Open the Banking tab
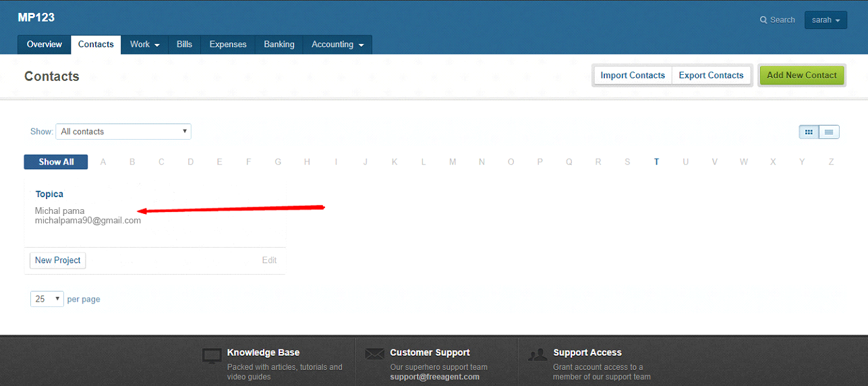 (x=279, y=45)
